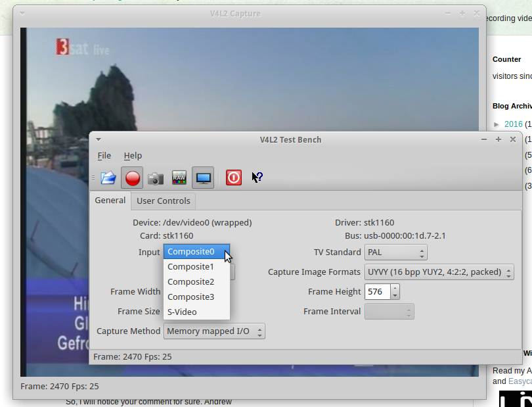
Task: Take a snapshot with the camera icon
Action: 156,178
